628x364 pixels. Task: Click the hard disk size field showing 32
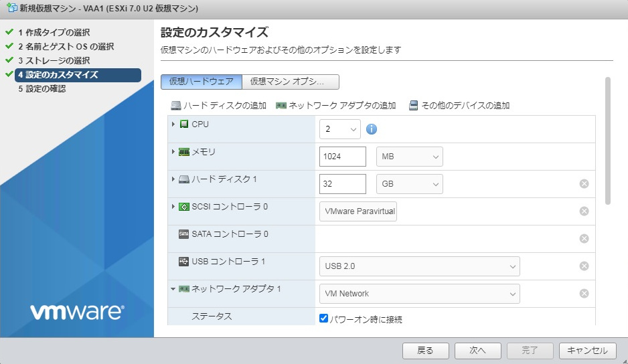pos(342,184)
